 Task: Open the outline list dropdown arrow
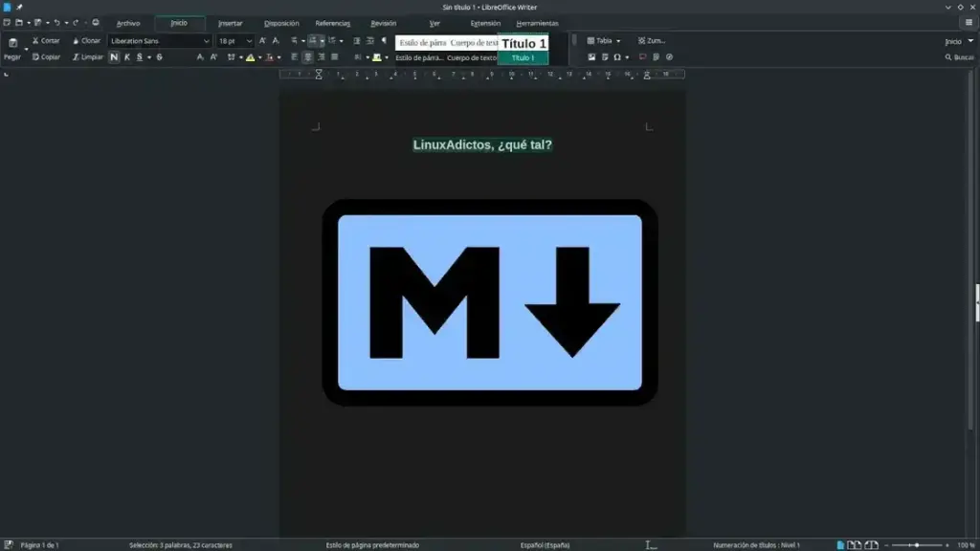pos(342,41)
